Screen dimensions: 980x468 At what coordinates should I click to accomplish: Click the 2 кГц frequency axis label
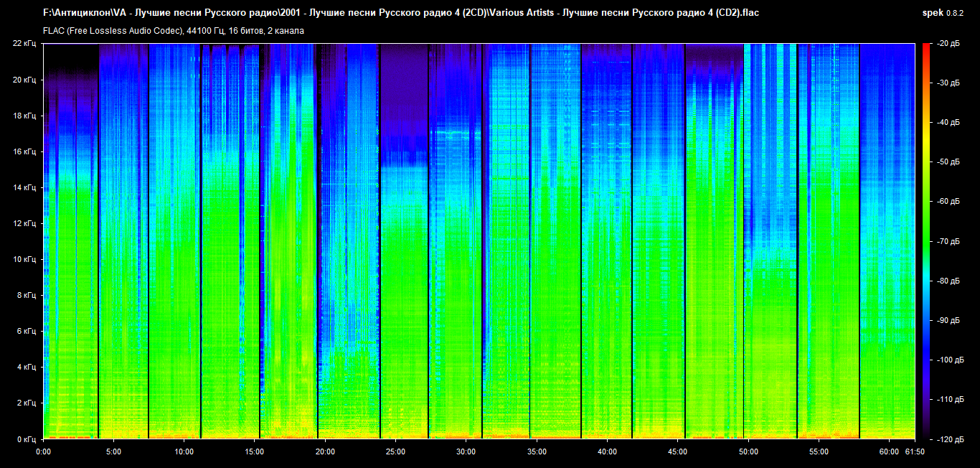(27, 403)
